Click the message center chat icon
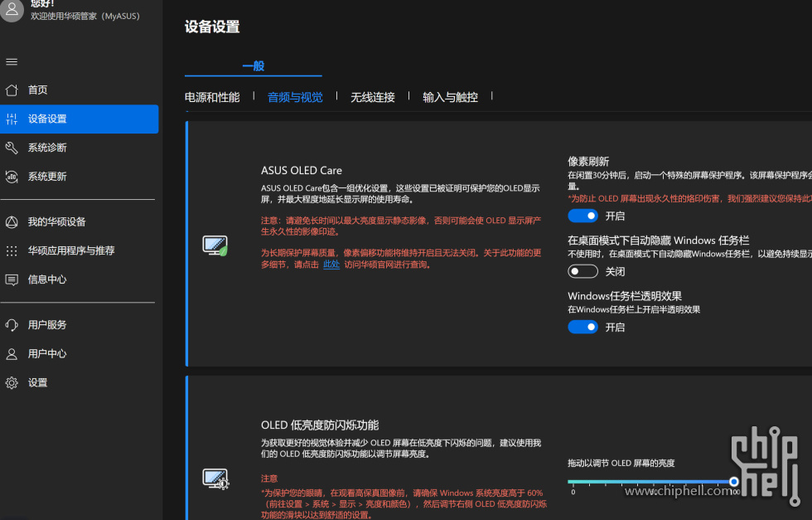812x520 pixels. coord(12,280)
